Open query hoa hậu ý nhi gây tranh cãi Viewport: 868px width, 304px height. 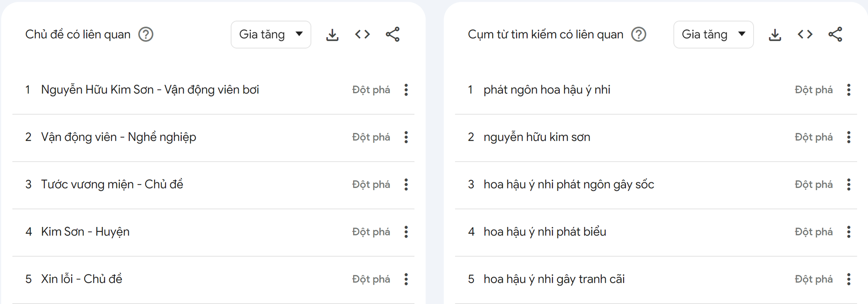(554, 279)
